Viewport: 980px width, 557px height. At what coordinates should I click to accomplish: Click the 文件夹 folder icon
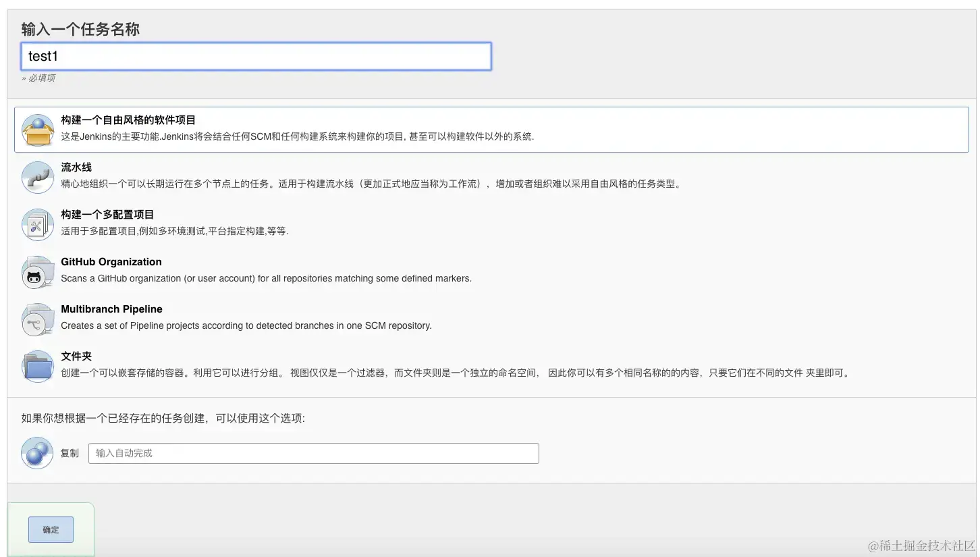coord(38,366)
